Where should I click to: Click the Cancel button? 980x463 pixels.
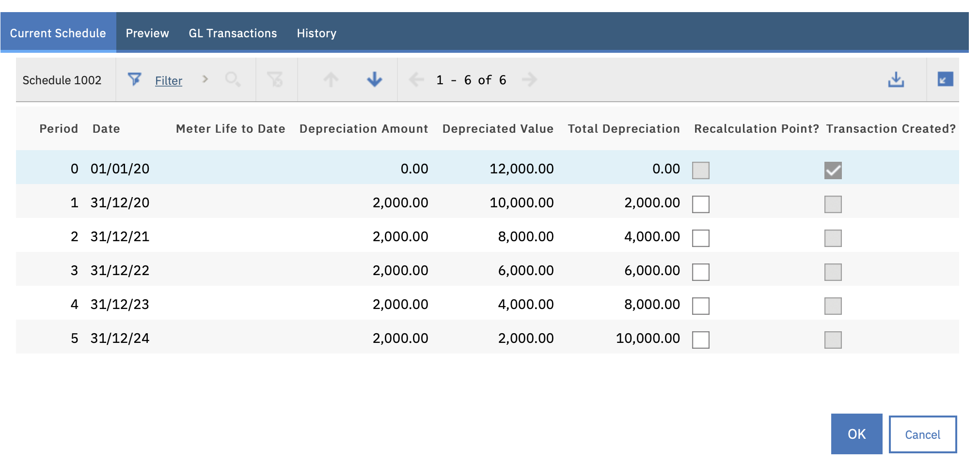pos(922,434)
